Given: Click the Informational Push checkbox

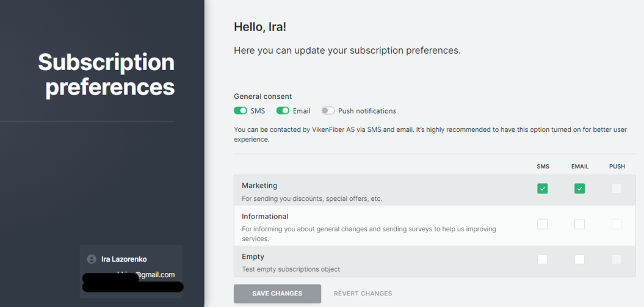Looking at the screenshot, I should tap(617, 224).
